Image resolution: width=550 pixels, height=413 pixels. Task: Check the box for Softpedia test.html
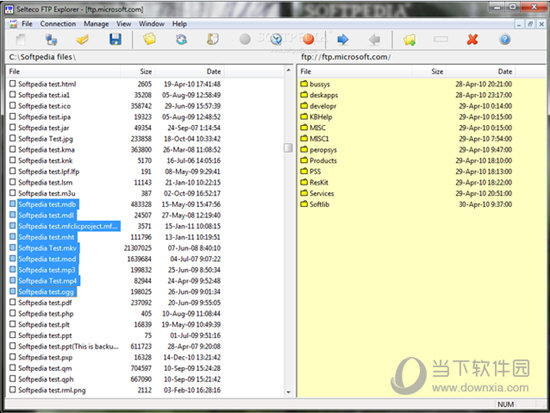pos(13,84)
